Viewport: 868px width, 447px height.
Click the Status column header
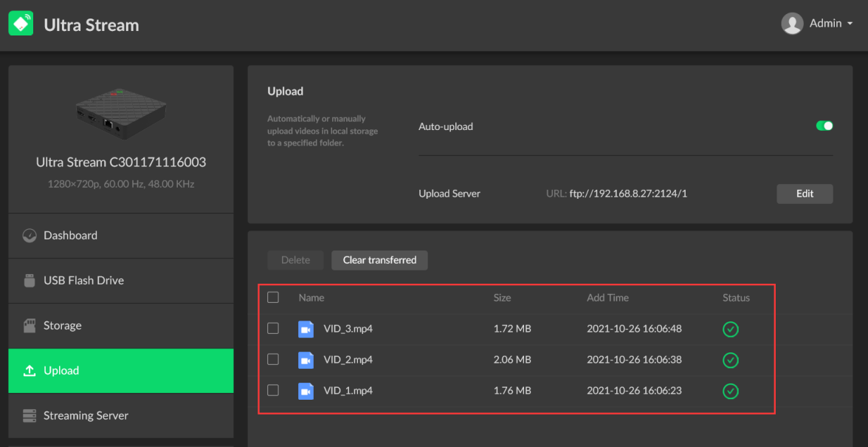coord(737,298)
